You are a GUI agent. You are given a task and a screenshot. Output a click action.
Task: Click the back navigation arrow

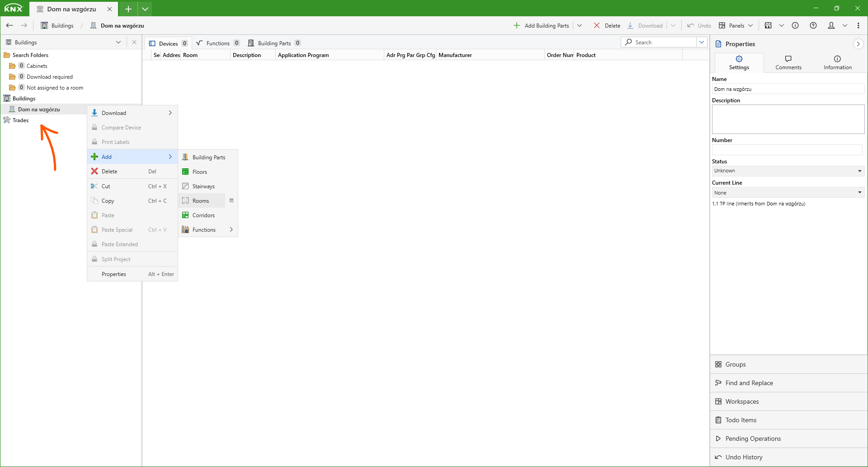9,26
